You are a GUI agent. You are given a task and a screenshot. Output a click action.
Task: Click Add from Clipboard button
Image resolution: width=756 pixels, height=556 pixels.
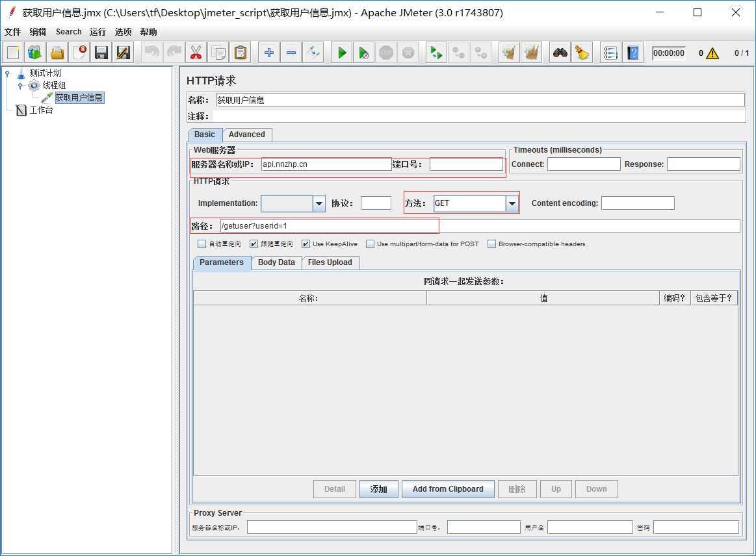[x=448, y=489]
